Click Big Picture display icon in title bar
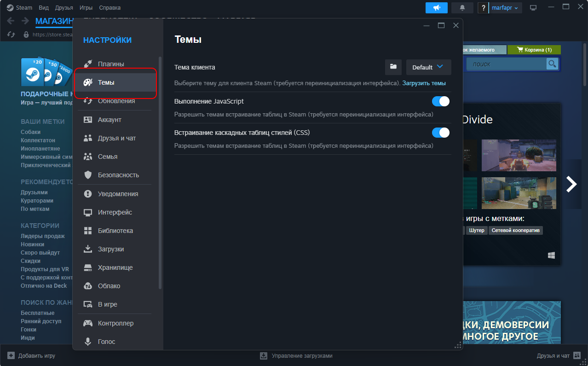 [533, 8]
